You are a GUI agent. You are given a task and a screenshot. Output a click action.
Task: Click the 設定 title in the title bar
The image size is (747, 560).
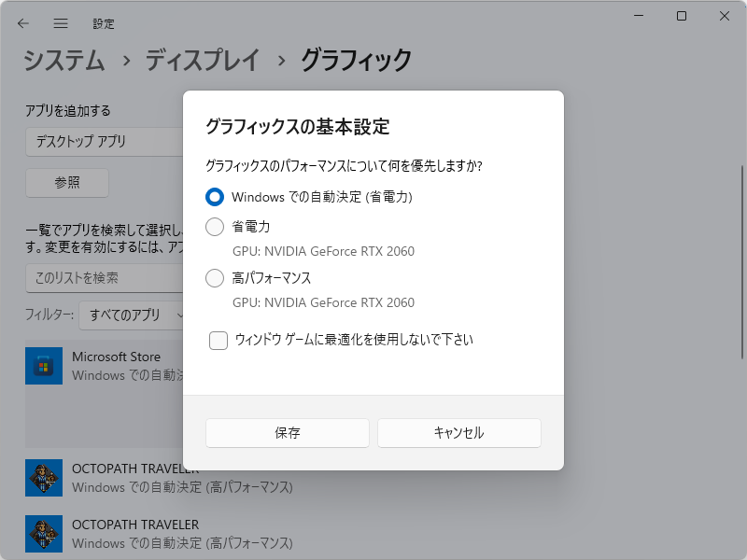104,23
